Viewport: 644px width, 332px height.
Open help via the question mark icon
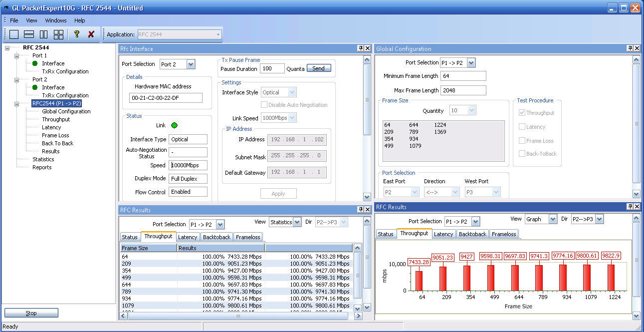point(76,34)
